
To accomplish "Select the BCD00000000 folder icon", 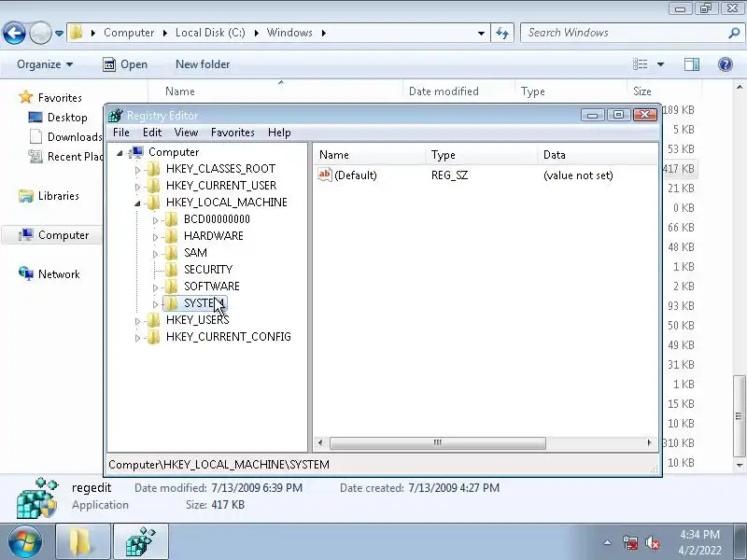I will click(172, 219).
